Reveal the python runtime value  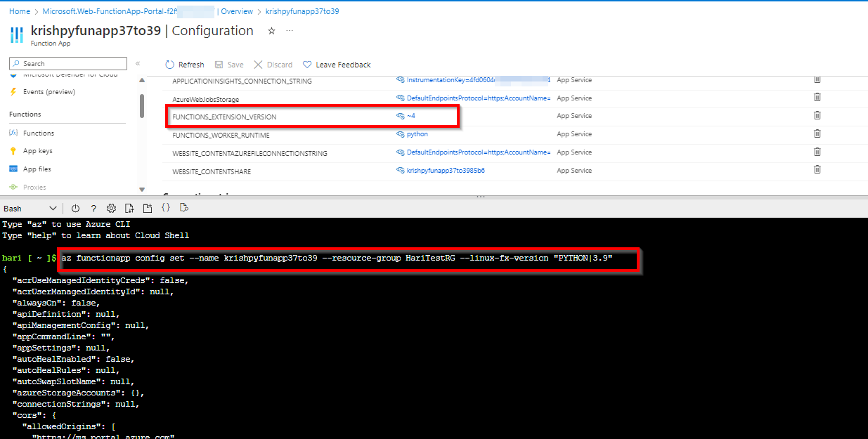pyautogui.click(x=412, y=134)
